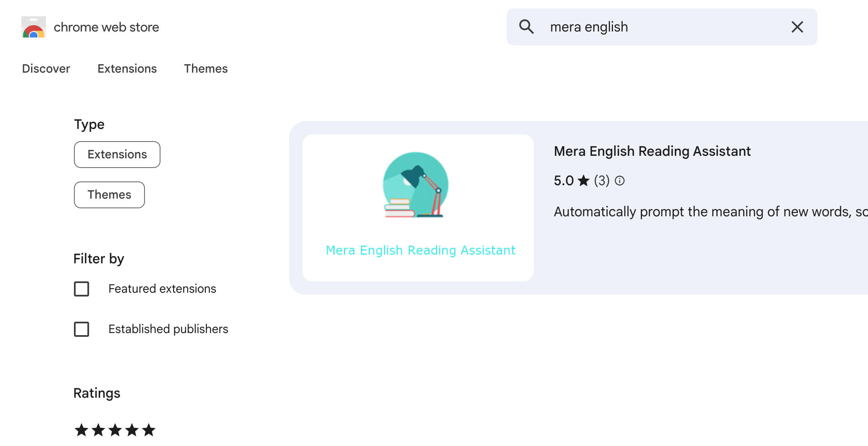Image resolution: width=868 pixels, height=446 pixels.
Task: Check the Established publishers checkbox
Action: (x=82, y=329)
